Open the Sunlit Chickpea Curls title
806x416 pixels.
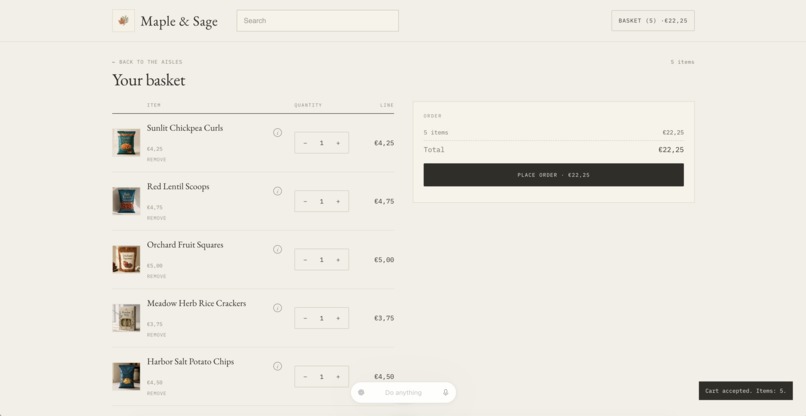[185, 128]
